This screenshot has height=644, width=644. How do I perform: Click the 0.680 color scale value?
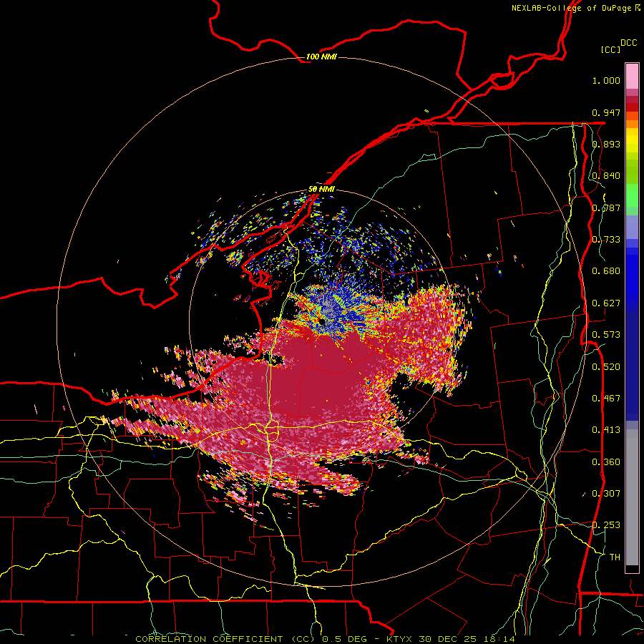click(606, 271)
